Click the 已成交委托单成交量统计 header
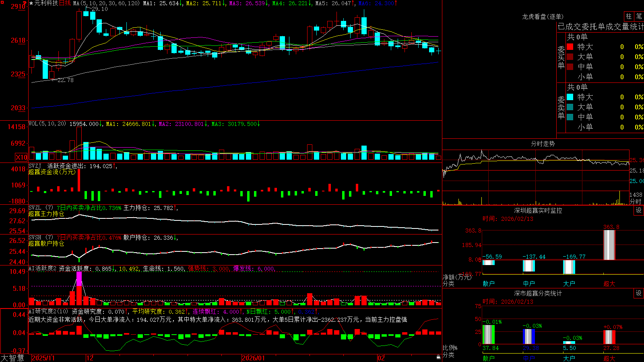644x362 pixels. 601,27
